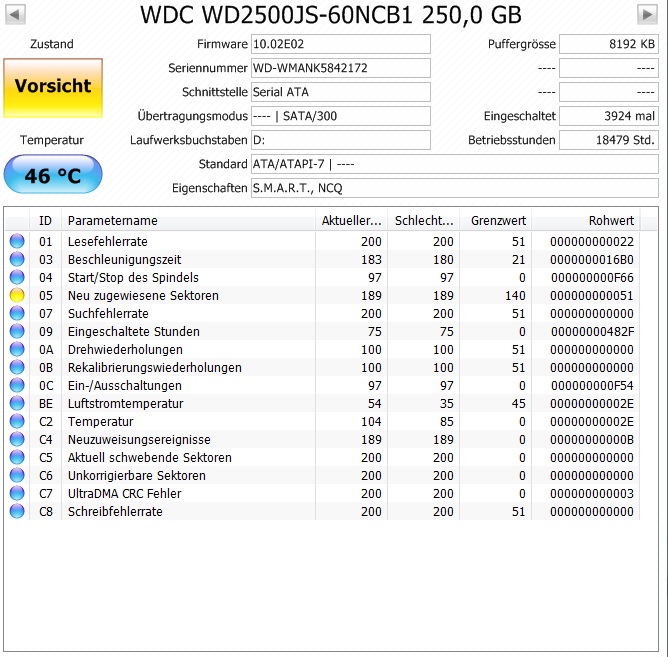Select the Unkorrigierbare Sektoren row text
Image resolution: width=668 pixels, height=657 pixels.
pyautogui.click(x=137, y=475)
